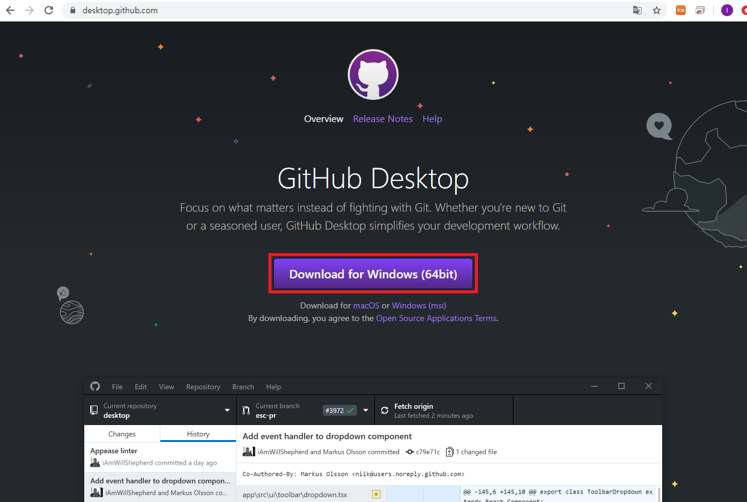Click the 1 changed file text

(x=476, y=452)
